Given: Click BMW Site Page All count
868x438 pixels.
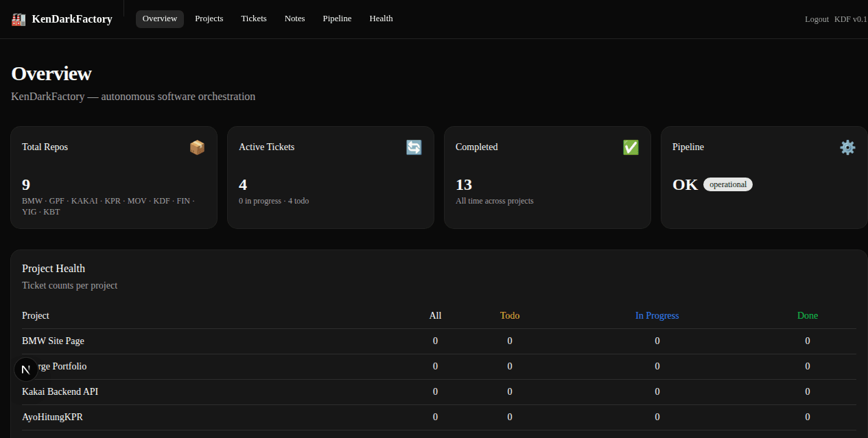Looking at the screenshot, I should [x=435, y=341].
